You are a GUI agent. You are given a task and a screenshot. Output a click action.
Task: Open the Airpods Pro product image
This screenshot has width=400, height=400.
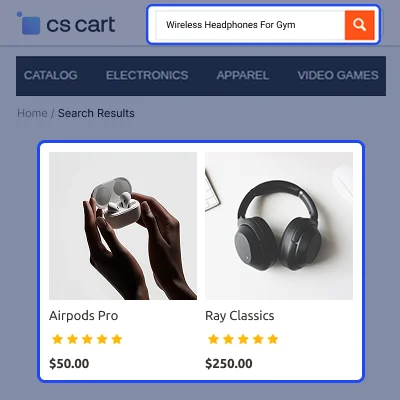[123, 226]
